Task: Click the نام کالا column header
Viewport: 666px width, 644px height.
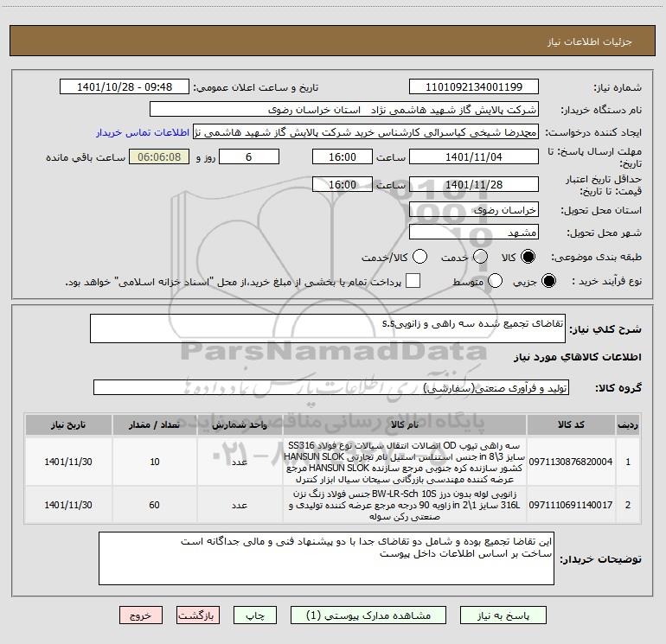Action: pyautogui.click(x=405, y=424)
